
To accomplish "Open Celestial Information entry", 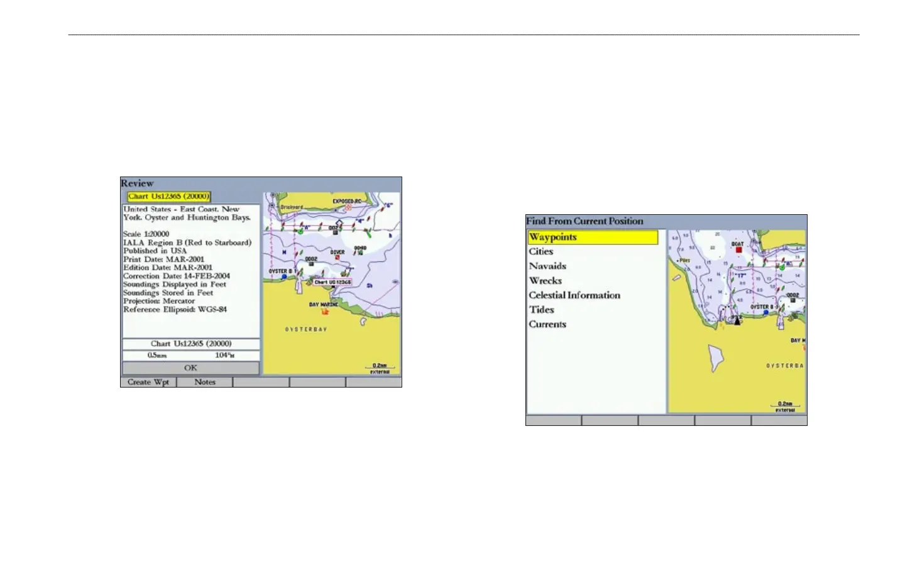I will (x=574, y=295).
